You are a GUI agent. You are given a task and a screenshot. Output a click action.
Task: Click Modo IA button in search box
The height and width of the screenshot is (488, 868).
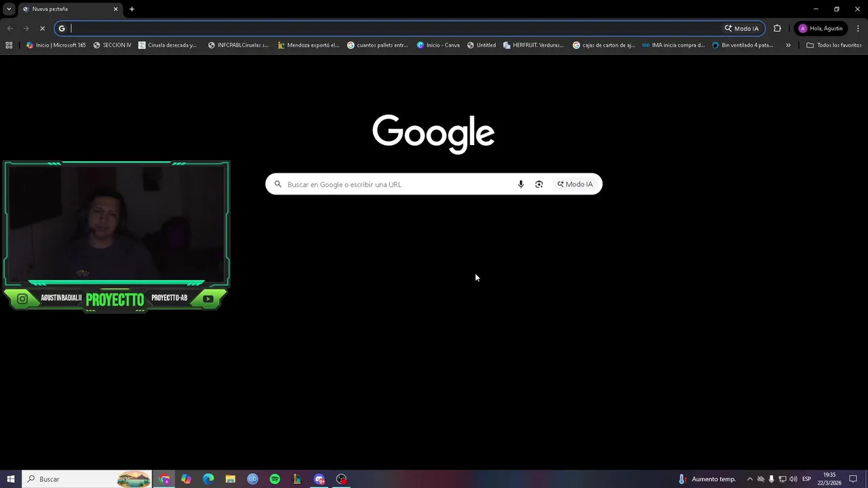click(575, 184)
